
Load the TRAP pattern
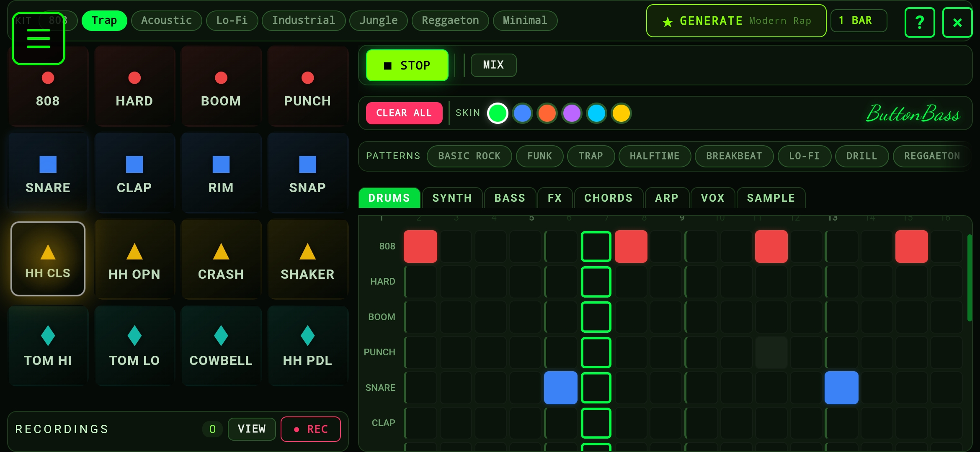591,156
